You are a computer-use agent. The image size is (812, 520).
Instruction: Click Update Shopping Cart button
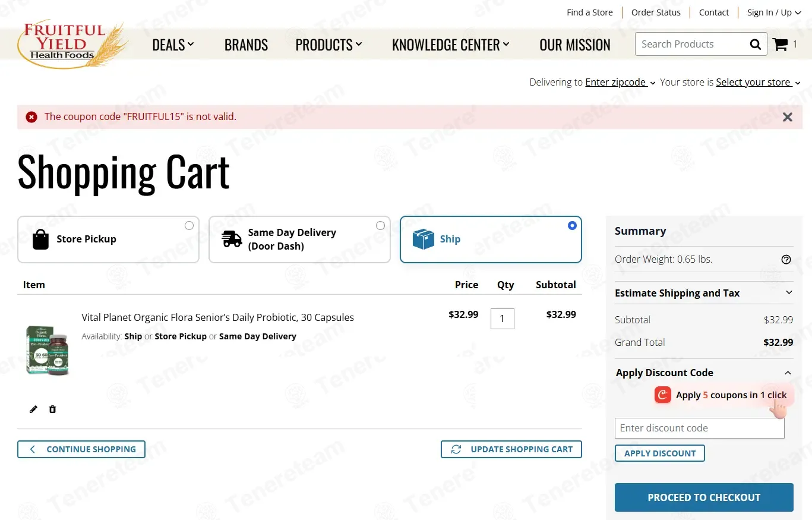click(x=511, y=449)
